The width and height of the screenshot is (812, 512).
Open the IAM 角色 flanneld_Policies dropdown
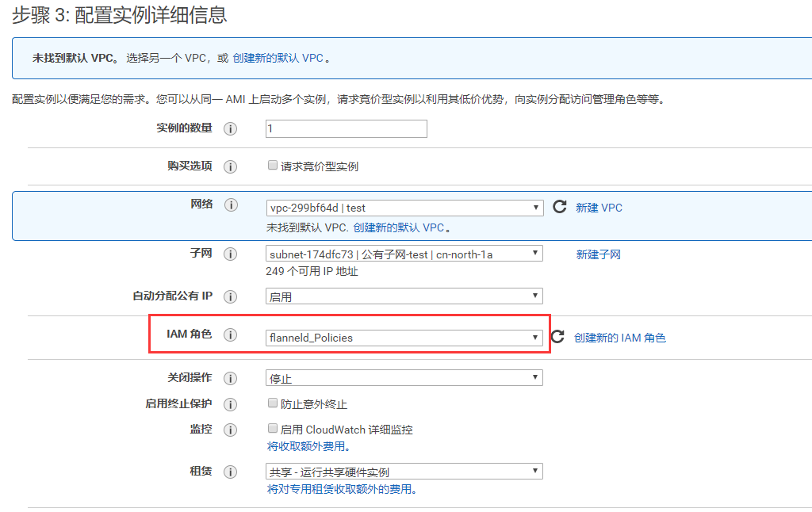[x=404, y=338]
